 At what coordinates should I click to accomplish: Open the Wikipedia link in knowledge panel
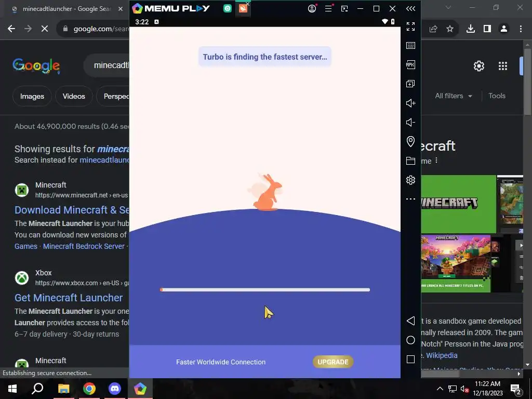pos(442,355)
